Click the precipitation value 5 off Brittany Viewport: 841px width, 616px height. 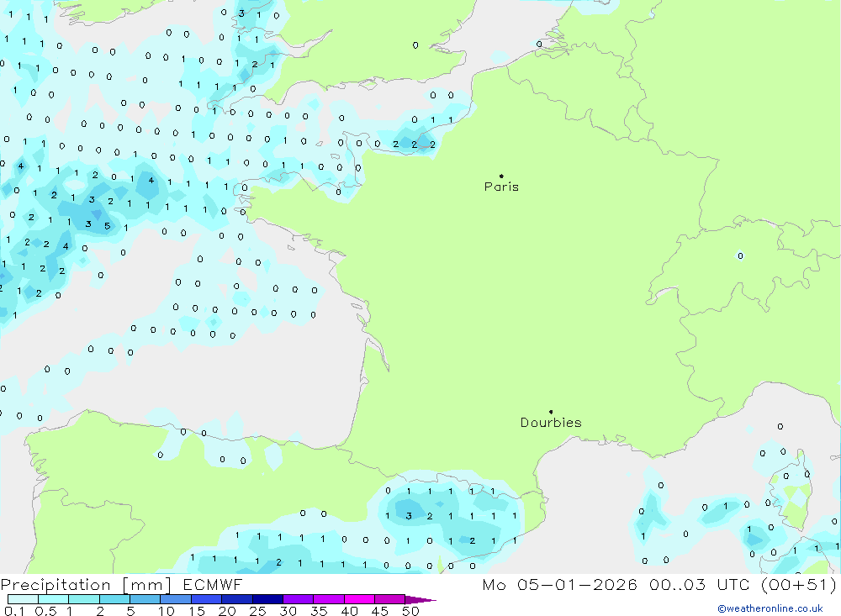pyautogui.click(x=108, y=226)
